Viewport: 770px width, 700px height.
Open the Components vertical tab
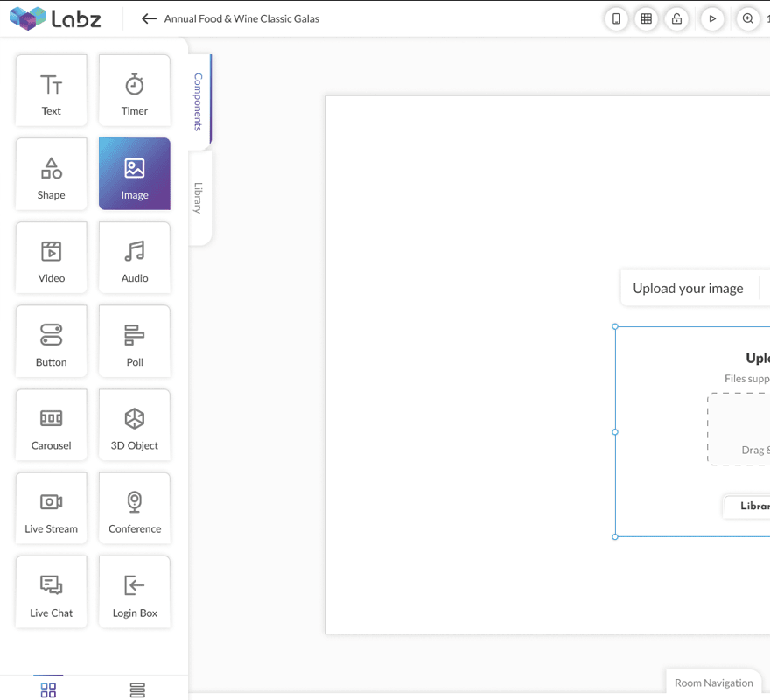point(199,101)
